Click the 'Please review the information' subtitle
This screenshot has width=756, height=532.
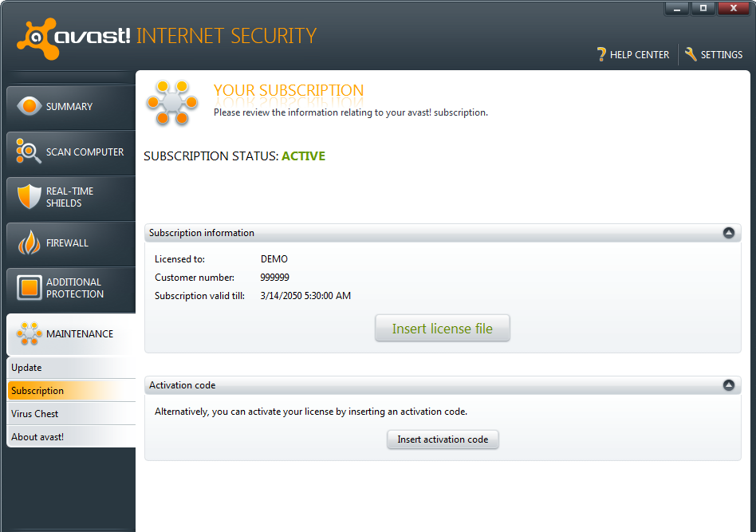coord(351,112)
